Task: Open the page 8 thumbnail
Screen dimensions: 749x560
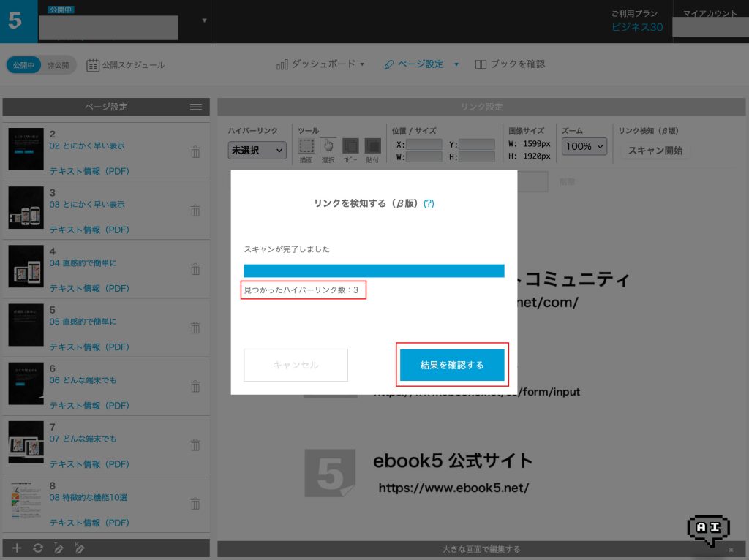Action: click(26, 503)
